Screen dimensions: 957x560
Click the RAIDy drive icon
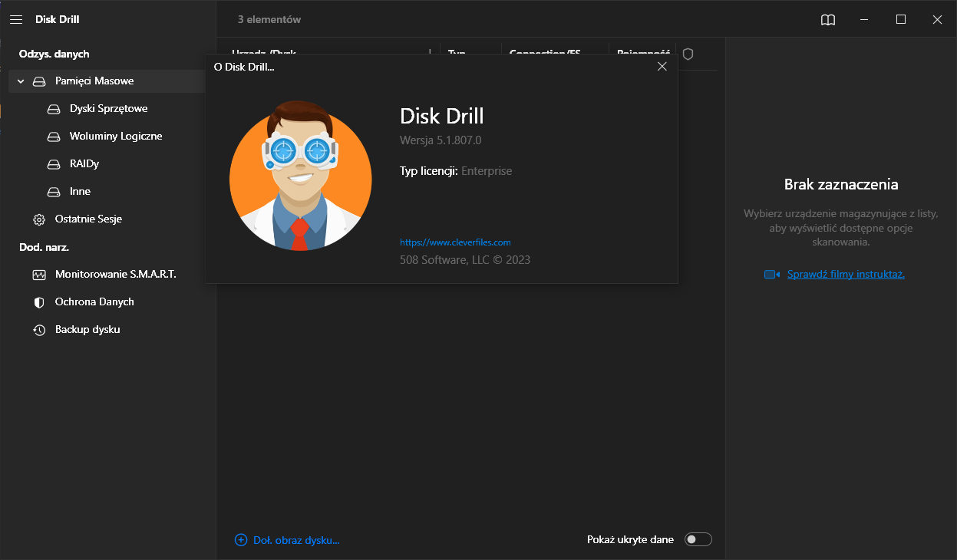(x=54, y=164)
